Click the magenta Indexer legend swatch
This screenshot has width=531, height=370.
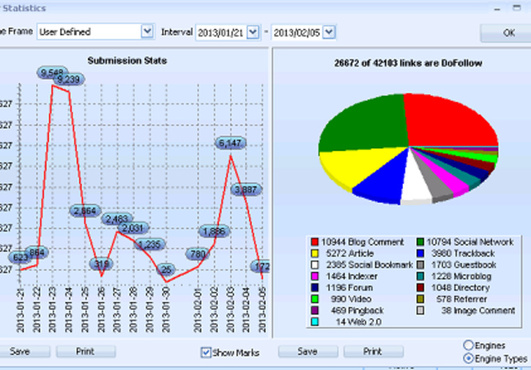pyautogui.click(x=315, y=276)
